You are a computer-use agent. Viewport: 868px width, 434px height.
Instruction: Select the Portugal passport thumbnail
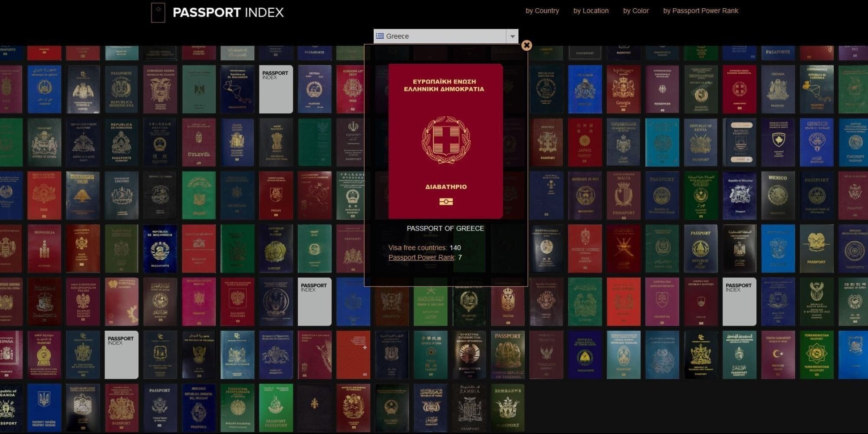(x=122, y=302)
